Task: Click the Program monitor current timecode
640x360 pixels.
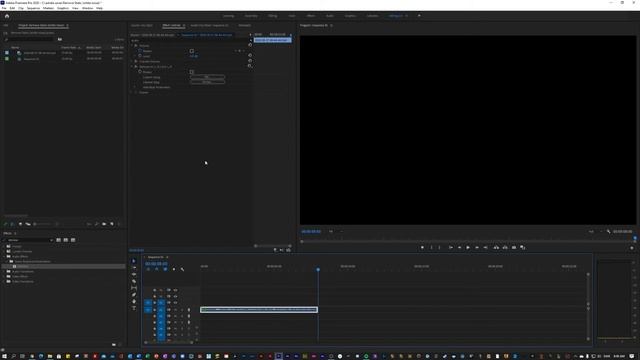Action: [311, 231]
